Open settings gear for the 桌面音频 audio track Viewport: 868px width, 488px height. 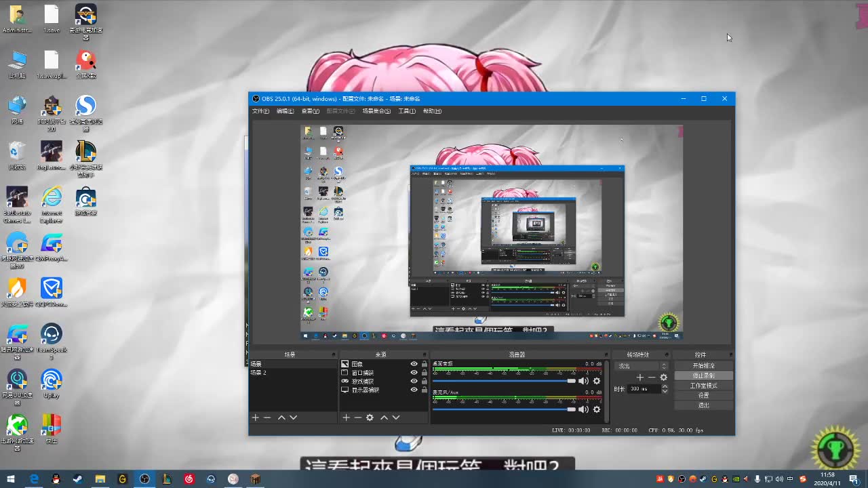tap(597, 381)
